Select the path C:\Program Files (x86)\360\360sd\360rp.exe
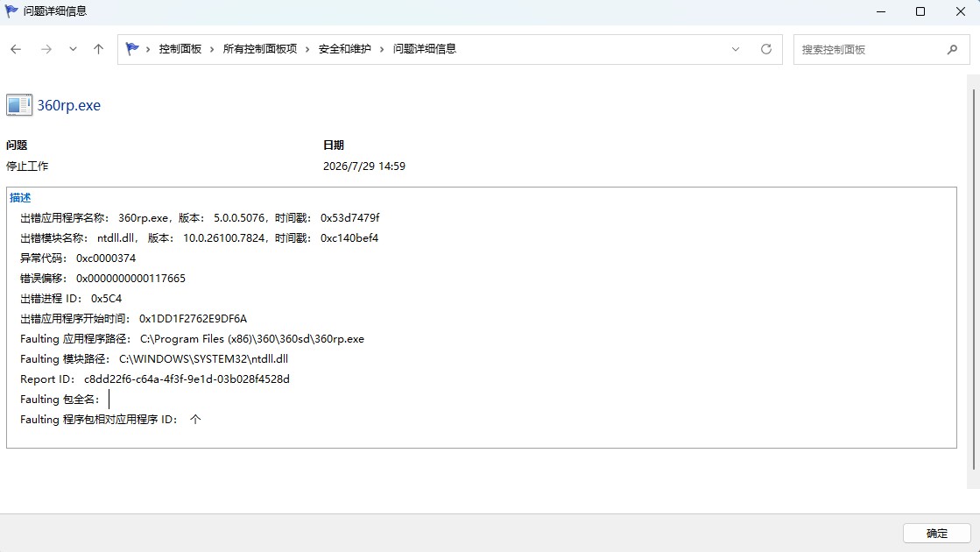 click(x=252, y=339)
